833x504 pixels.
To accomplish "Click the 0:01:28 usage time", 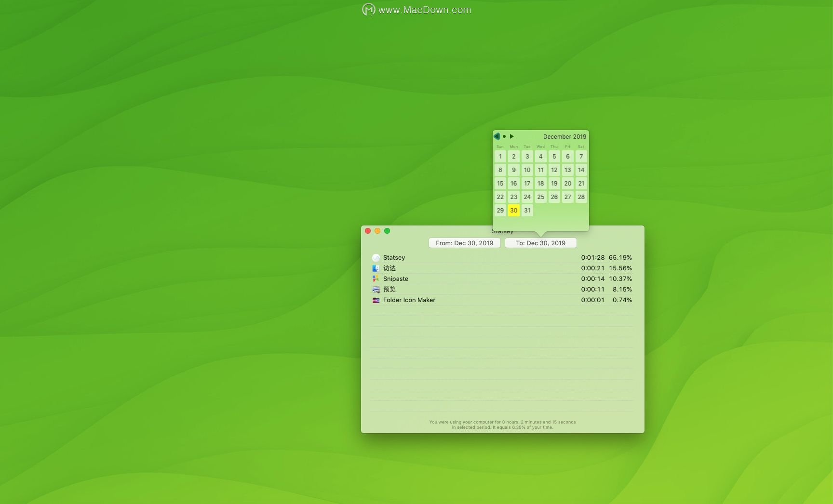I will (x=592, y=258).
